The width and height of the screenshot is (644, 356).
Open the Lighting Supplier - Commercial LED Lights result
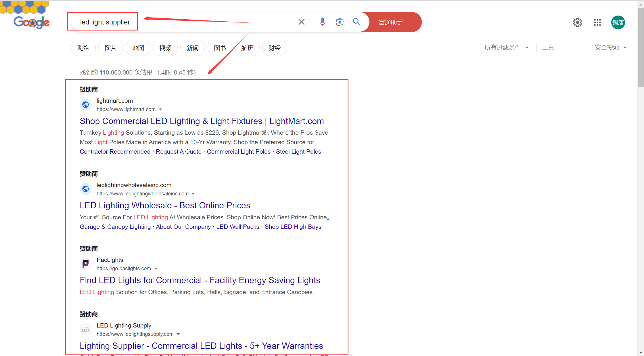coord(201,346)
